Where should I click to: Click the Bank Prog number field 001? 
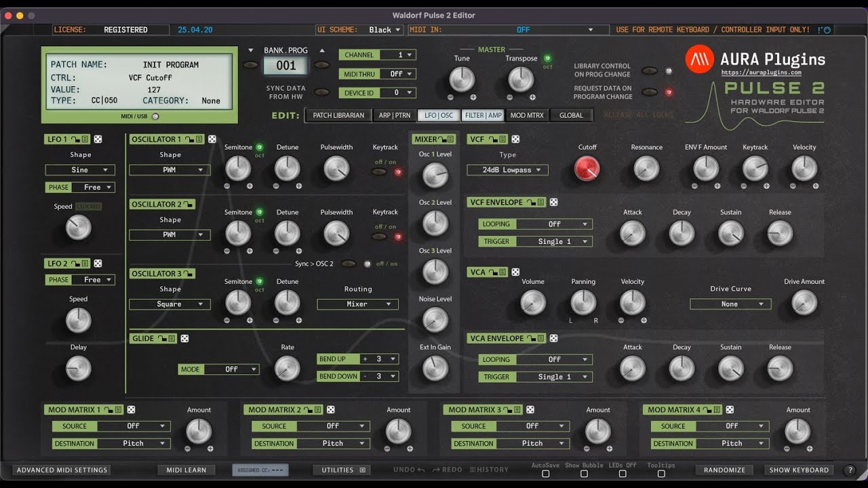click(285, 66)
